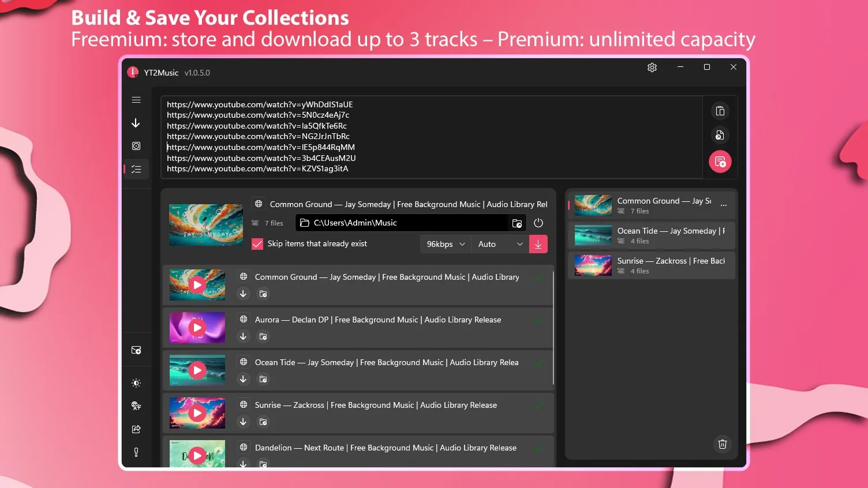Screen dimensions: 868x488
Task: Click into the YouTube URLs text box
Action: tap(432, 137)
